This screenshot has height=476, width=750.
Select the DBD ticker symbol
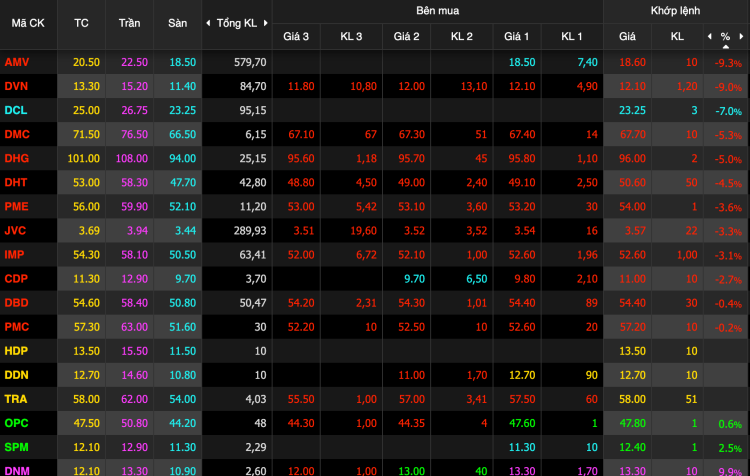(17, 303)
